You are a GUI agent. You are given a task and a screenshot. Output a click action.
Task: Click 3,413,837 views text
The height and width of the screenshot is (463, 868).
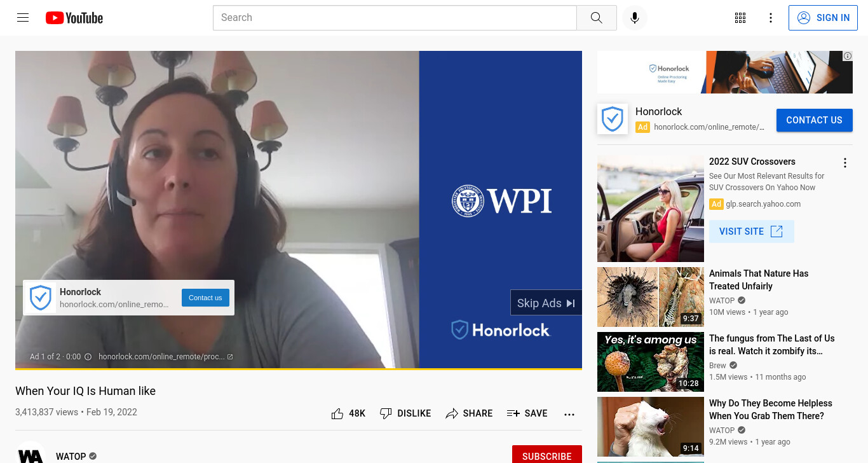click(46, 412)
